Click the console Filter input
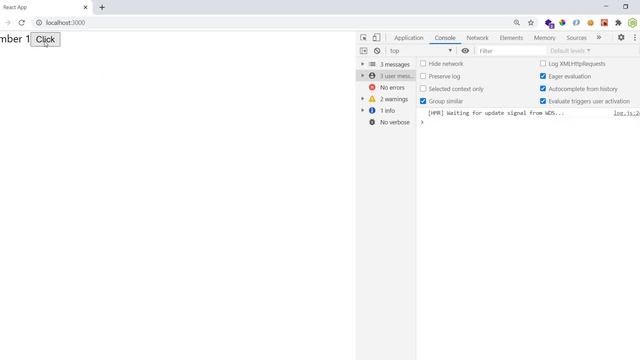Viewport: 640px width, 360px height. 511,51
